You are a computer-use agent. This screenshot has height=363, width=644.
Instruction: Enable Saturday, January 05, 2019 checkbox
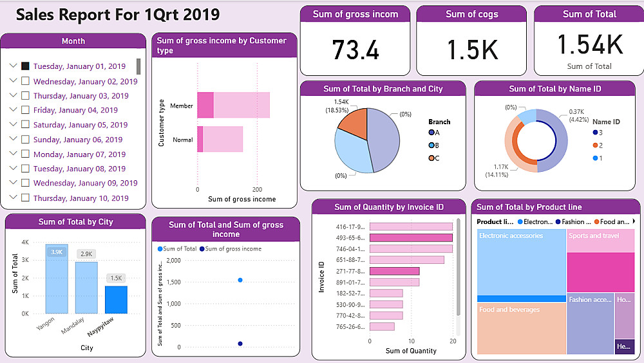pyautogui.click(x=25, y=124)
